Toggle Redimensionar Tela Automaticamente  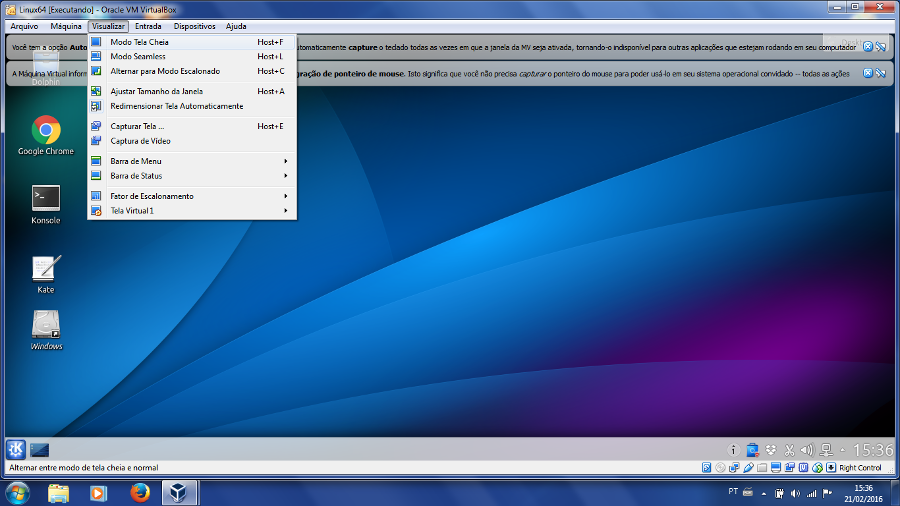click(x=192, y=106)
